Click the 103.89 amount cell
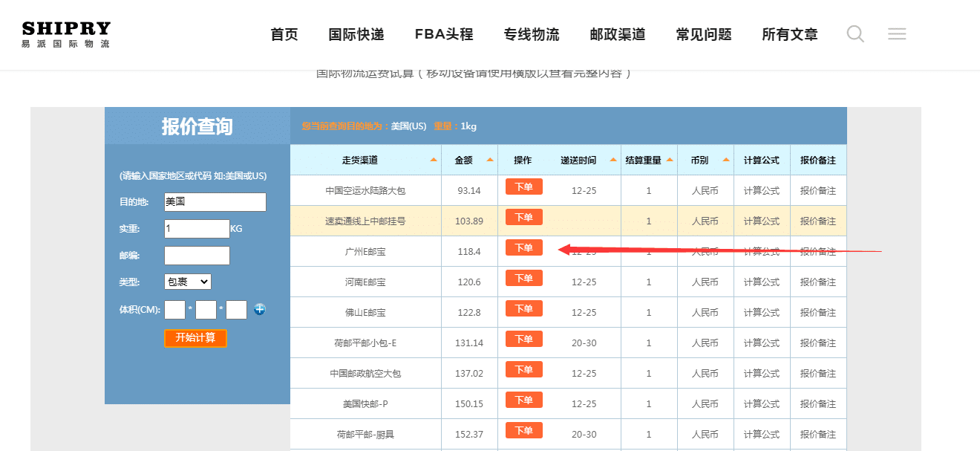This screenshot has height=451, width=980. (469, 221)
